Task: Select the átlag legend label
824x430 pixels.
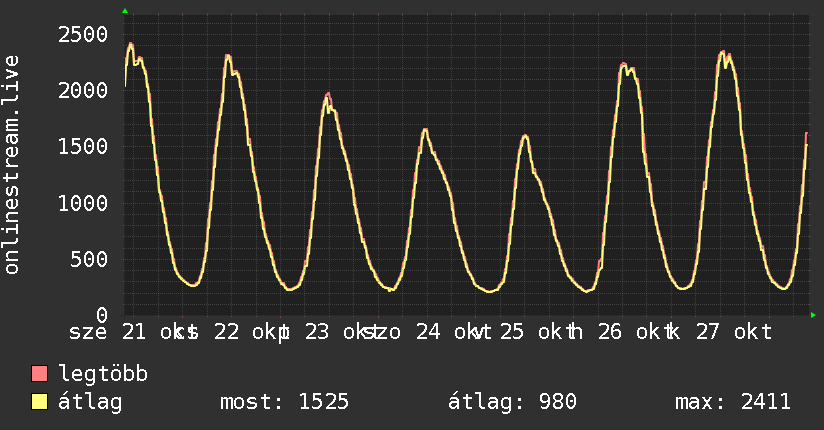Action: (90, 402)
